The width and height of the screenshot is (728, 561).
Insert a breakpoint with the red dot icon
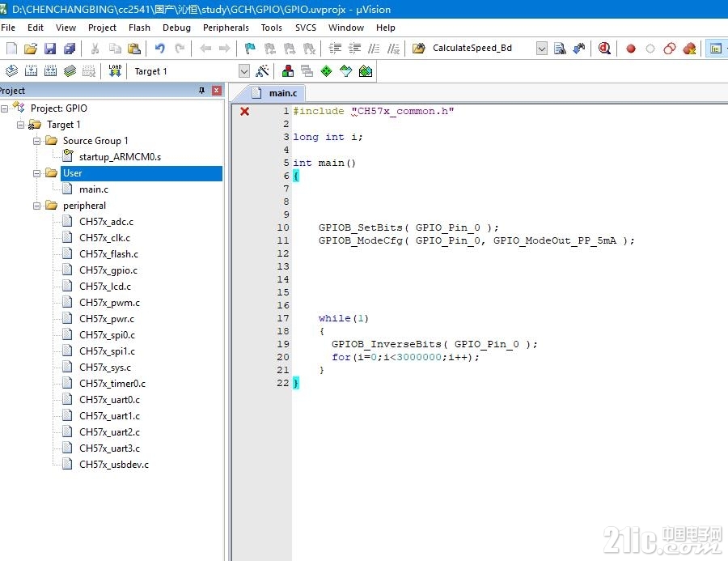point(630,49)
